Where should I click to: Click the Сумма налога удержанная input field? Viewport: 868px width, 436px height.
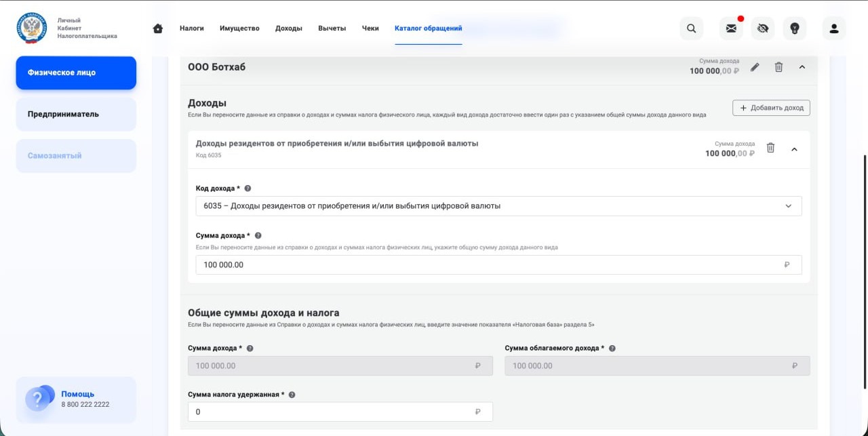332,412
